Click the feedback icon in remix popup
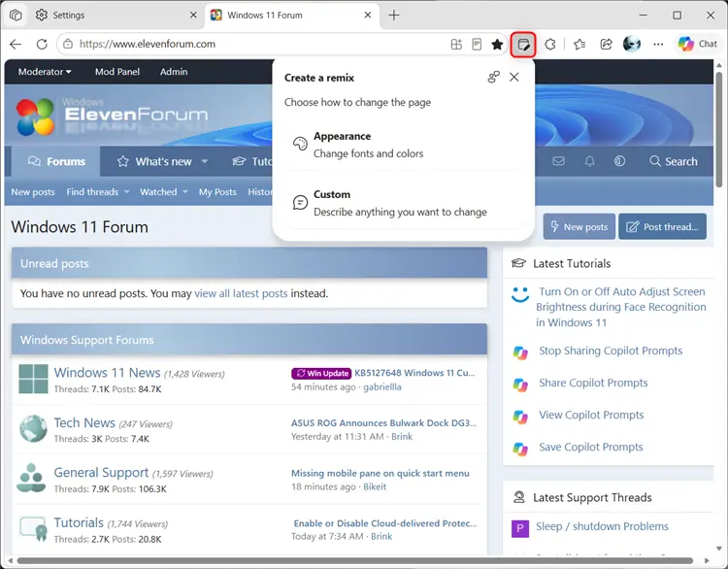This screenshot has height=569, width=728. click(493, 77)
